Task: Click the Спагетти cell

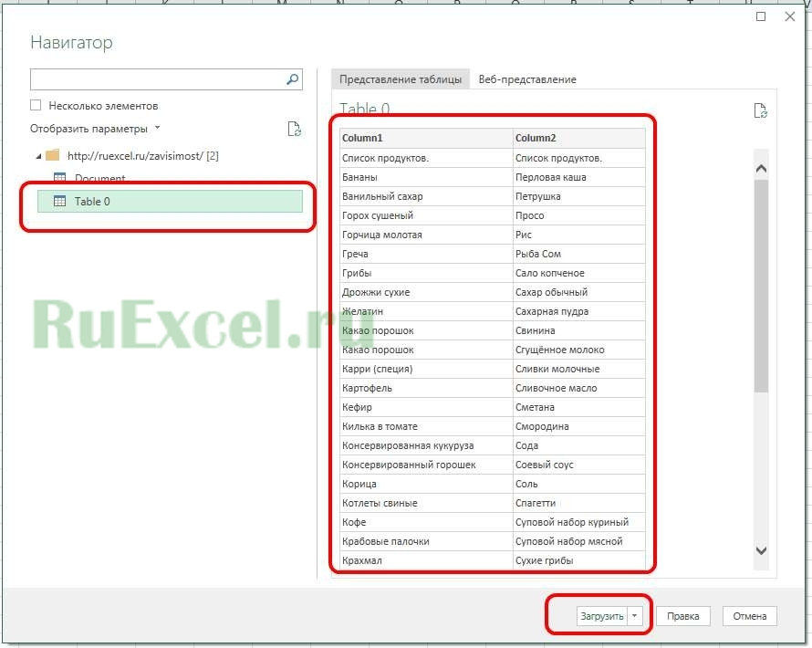Action: pyautogui.click(x=579, y=503)
